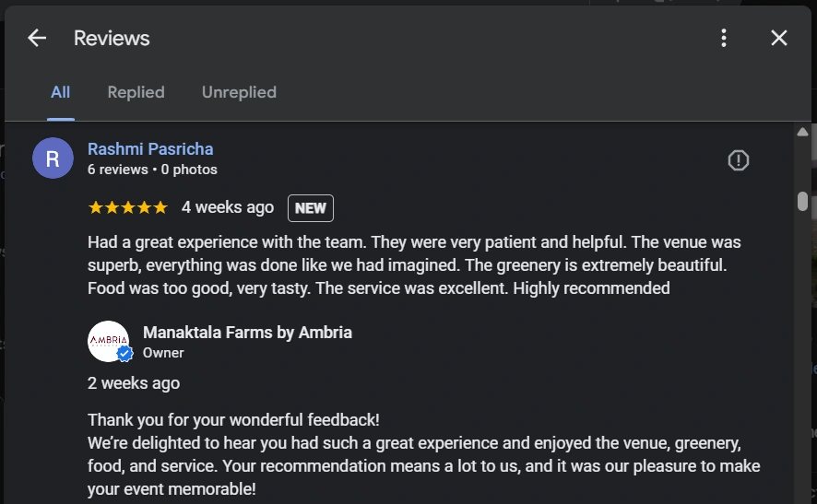Click the five-star rating icons
This screenshot has height=504, width=817.
coord(127,208)
